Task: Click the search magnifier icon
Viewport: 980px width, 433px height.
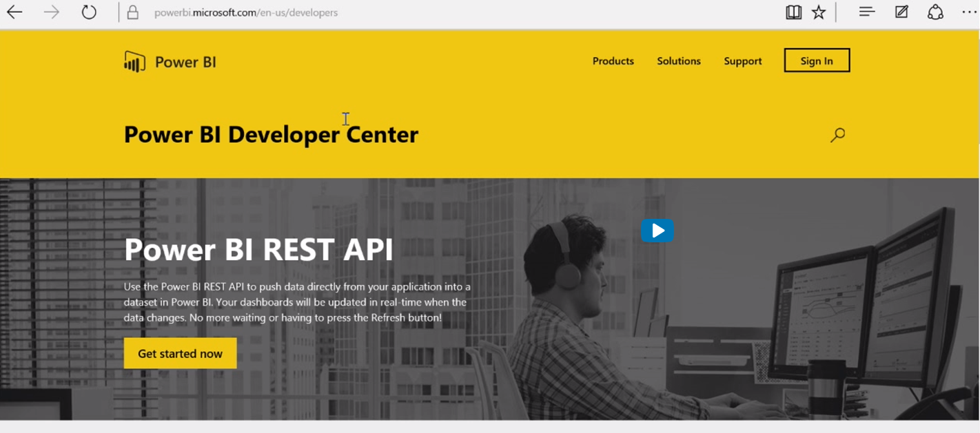Action: [837, 135]
